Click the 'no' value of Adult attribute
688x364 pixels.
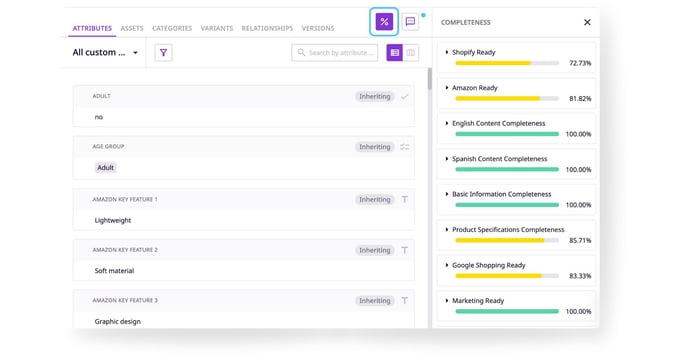[x=99, y=117]
